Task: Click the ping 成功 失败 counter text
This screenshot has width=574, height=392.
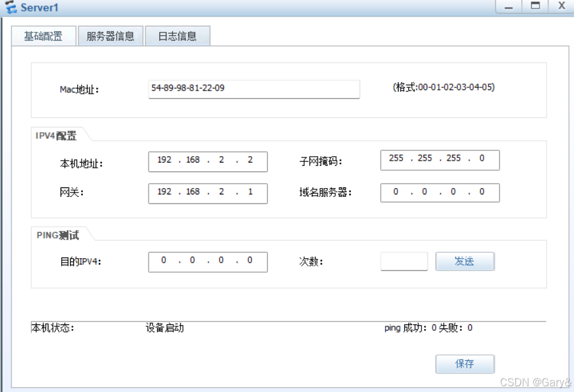Action: 429,328
